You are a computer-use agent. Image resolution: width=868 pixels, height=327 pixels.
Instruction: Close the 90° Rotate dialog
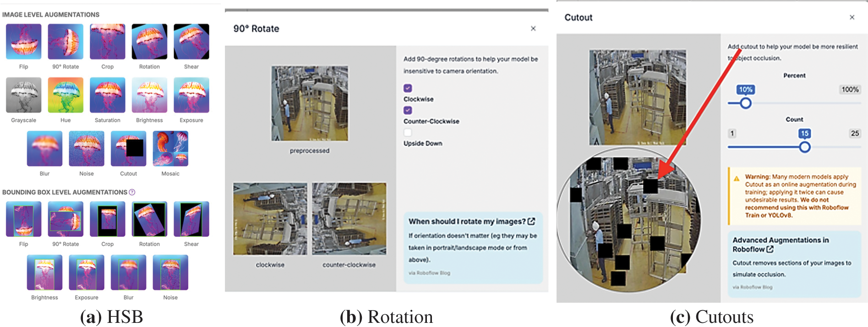[x=533, y=28]
